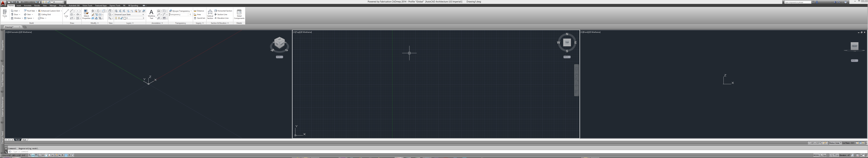
Task: Click the Vertical Section tool
Action: pyautogui.click(x=210, y=14)
